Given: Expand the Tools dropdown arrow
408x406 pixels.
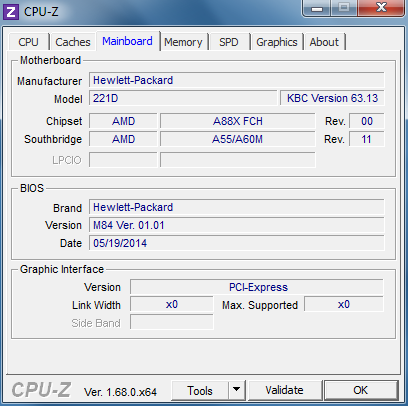Looking at the screenshot, I should (x=237, y=390).
